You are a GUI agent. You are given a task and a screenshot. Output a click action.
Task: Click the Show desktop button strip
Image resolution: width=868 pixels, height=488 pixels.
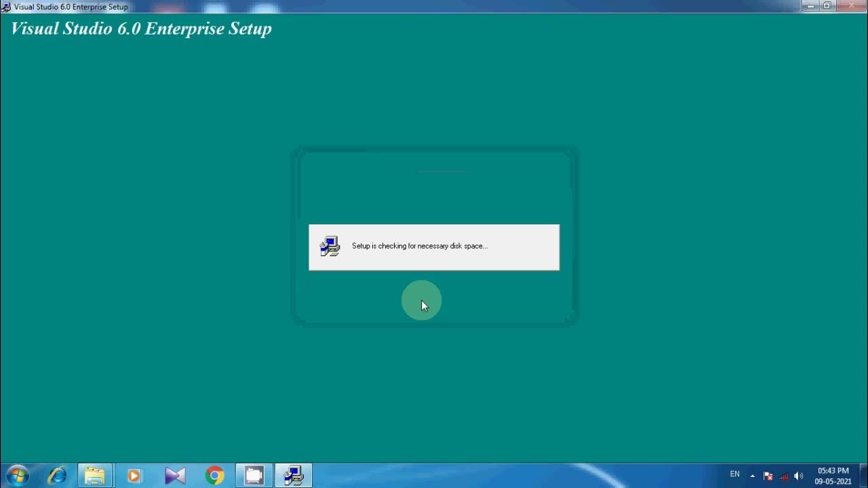863,476
